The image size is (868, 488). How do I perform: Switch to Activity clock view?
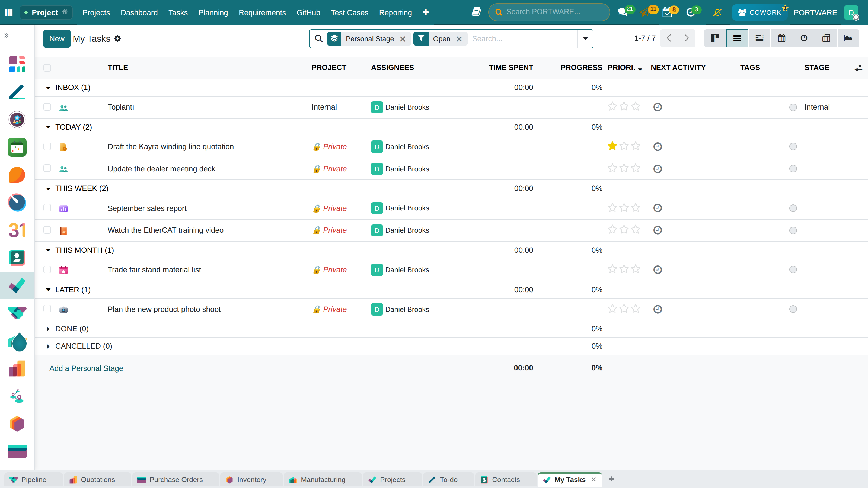pos(804,38)
